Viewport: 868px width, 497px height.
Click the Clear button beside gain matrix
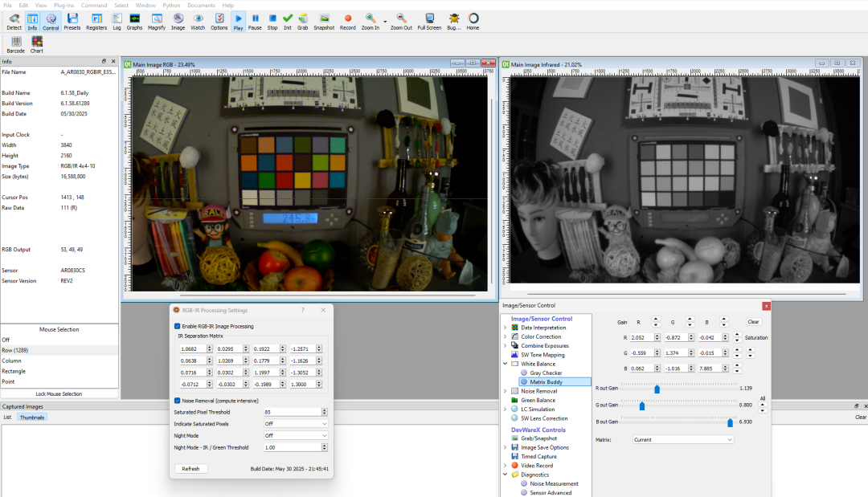click(753, 322)
